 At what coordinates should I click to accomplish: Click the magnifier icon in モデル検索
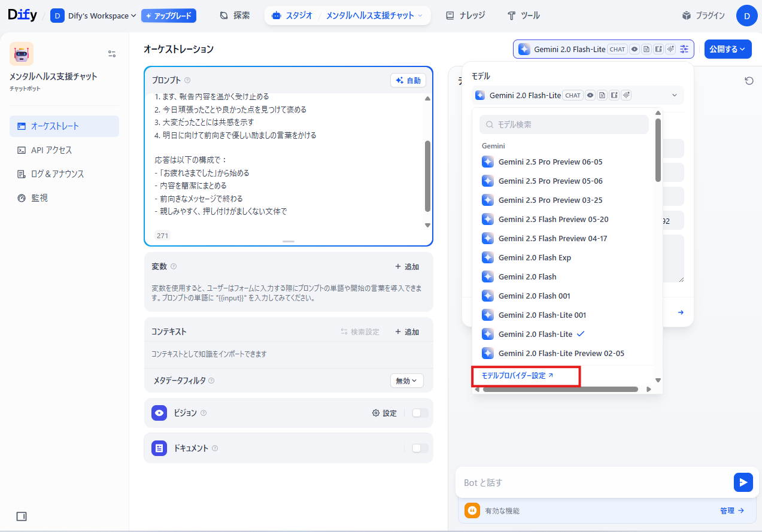click(490, 124)
